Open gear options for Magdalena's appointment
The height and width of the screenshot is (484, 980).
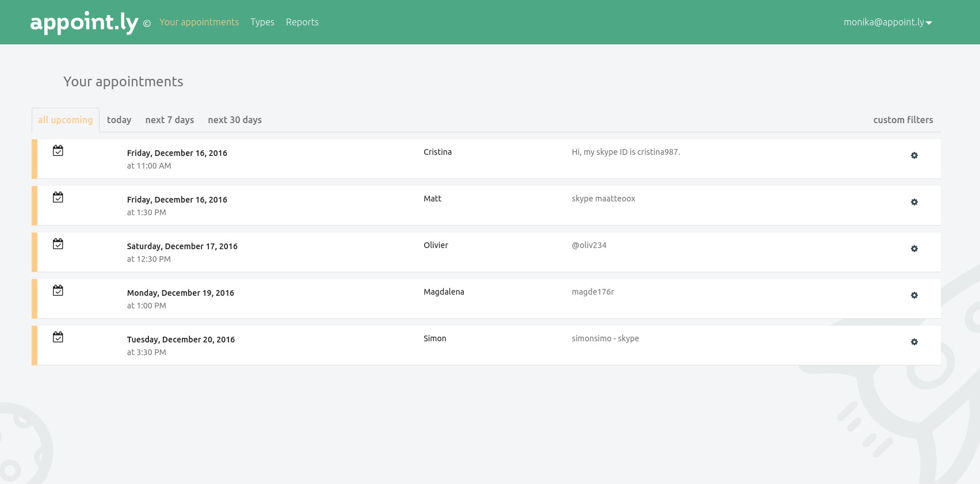[x=914, y=295]
